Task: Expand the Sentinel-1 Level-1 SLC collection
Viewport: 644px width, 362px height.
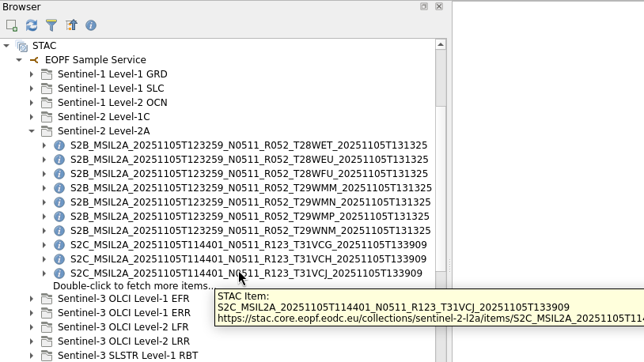Action: click(32, 89)
